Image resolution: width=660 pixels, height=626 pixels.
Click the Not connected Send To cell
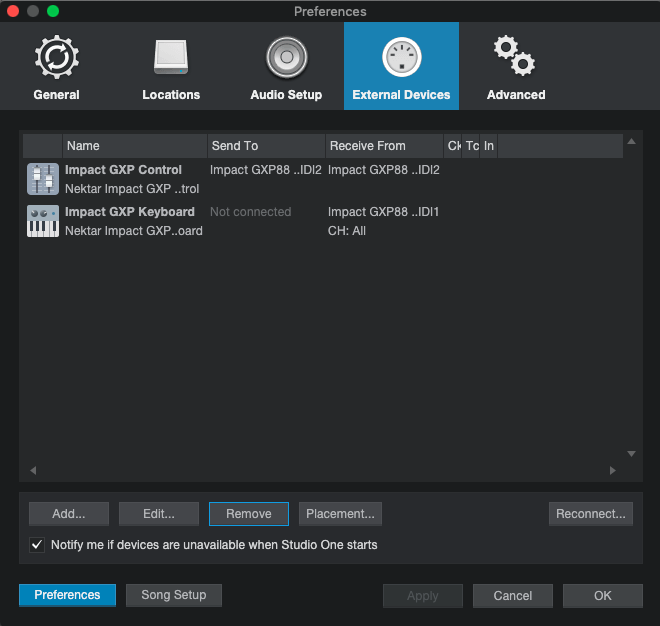tap(250, 212)
